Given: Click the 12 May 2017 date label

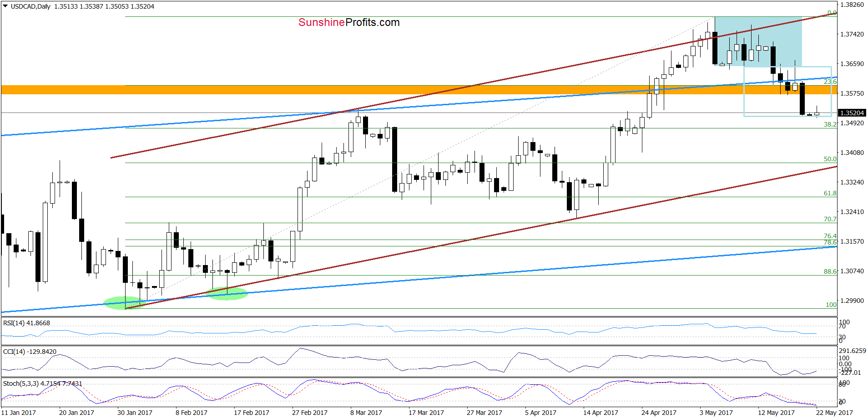Looking at the screenshot, I should pyautogui.click(x=776, y=413).
